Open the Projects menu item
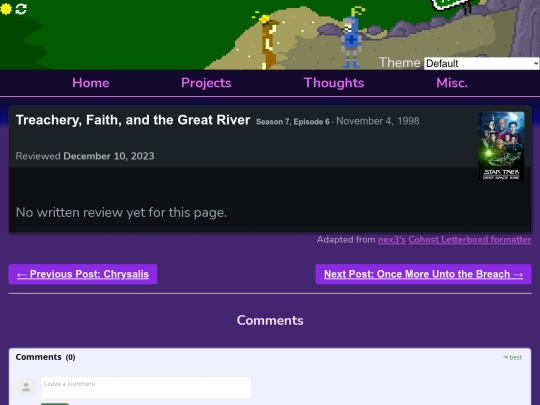Screen dimensions: 540x405 coord(206,83)
